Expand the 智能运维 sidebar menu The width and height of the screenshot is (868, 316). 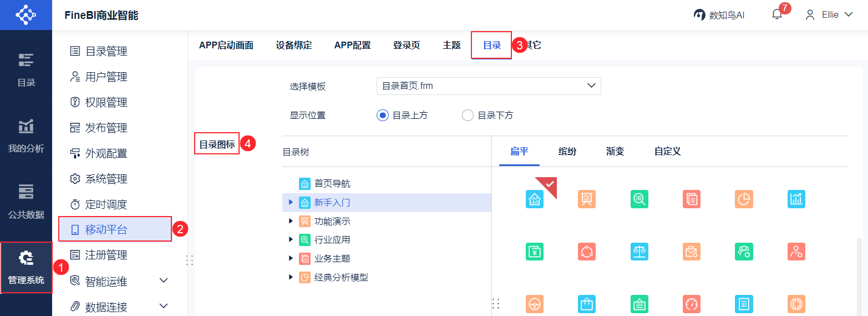(164, 280)
